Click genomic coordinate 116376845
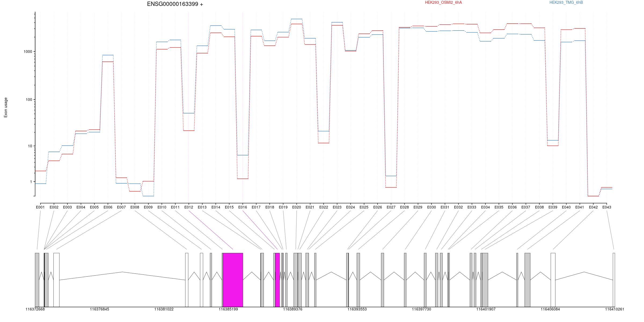Viewport: 644px width, 322px height. [x=100, y=309]
